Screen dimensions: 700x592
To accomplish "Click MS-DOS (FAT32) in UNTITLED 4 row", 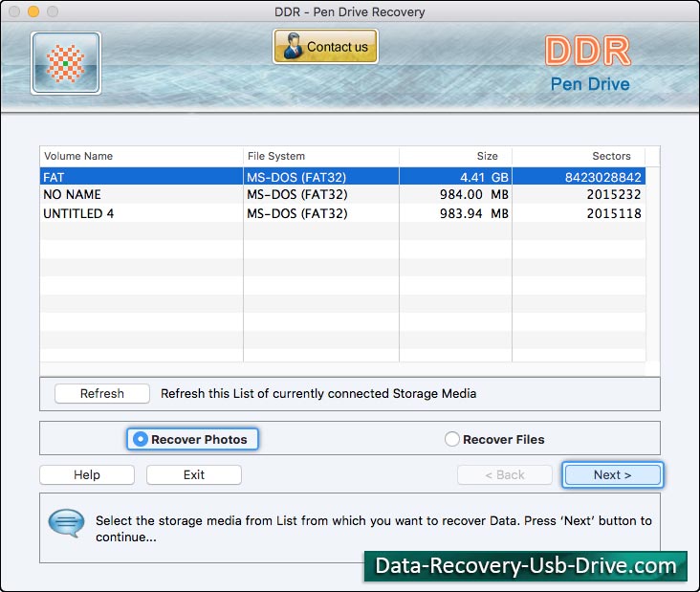I will click(296, 213).
